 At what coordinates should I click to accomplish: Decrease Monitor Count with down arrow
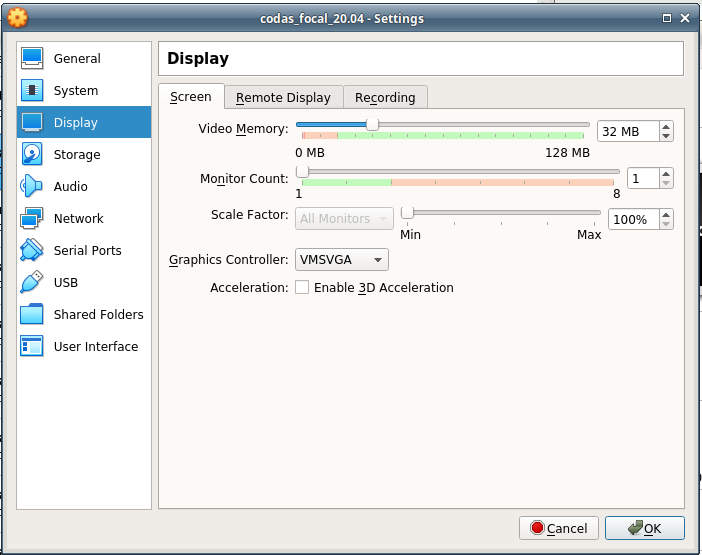click(666, 183)
